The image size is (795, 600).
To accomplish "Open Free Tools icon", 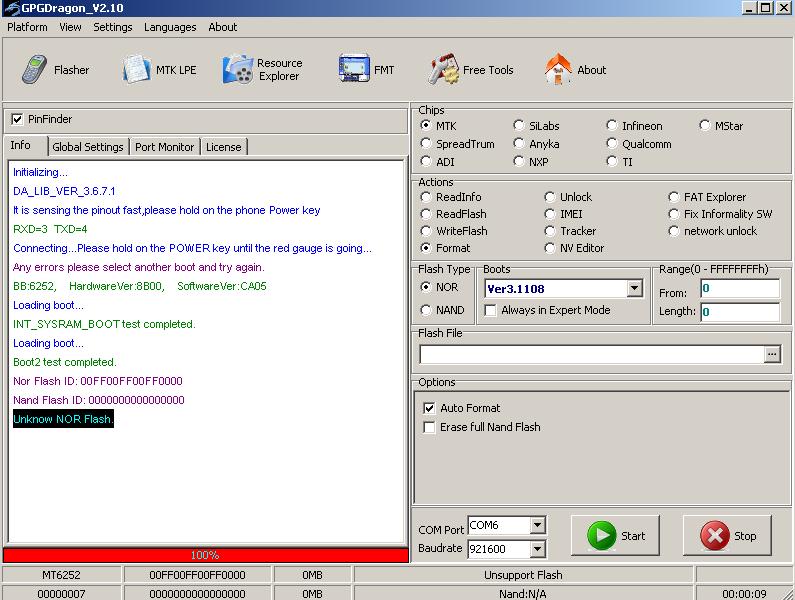I will click(x=445, y=70).
